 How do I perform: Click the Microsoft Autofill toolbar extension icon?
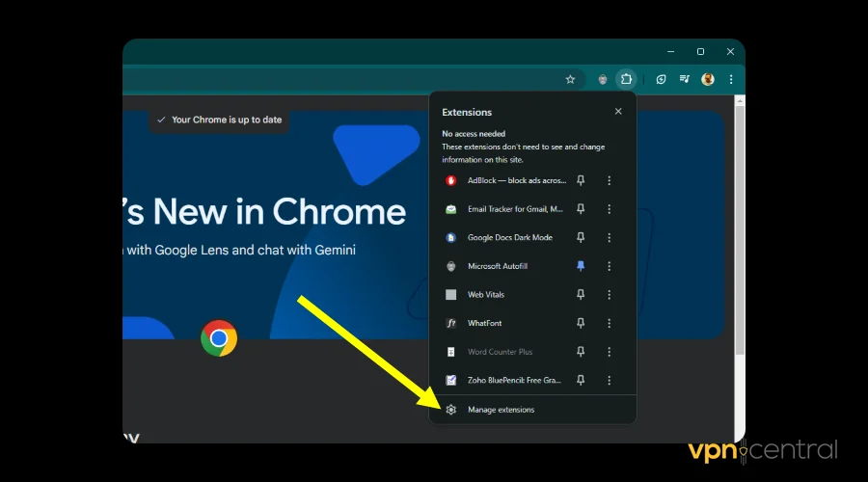click(602, 79)
